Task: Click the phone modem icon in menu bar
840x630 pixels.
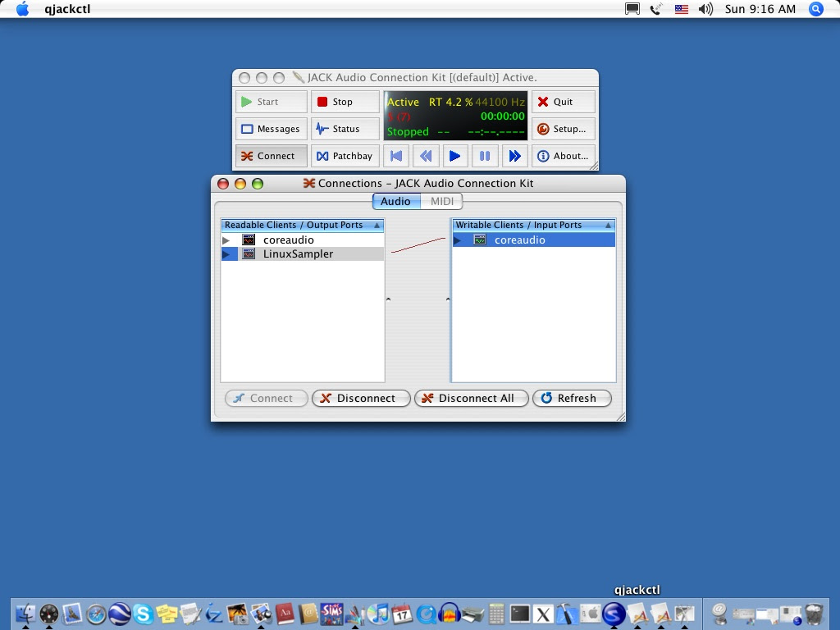Action: (657, 9)
